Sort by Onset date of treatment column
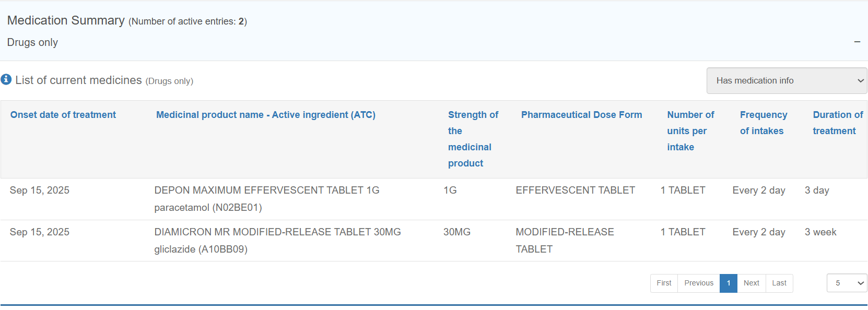The height and width of the screenshot is (310, 868). click(63, 115)
